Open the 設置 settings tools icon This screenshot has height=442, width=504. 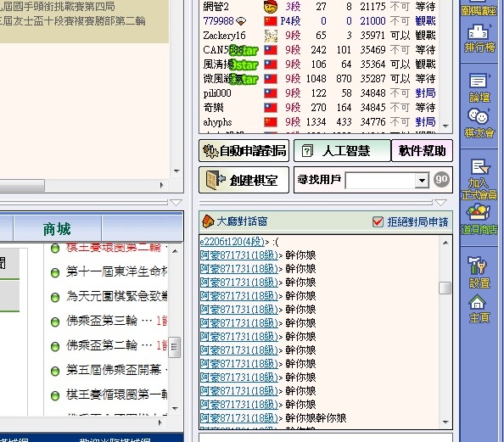(x=479, y=272)
